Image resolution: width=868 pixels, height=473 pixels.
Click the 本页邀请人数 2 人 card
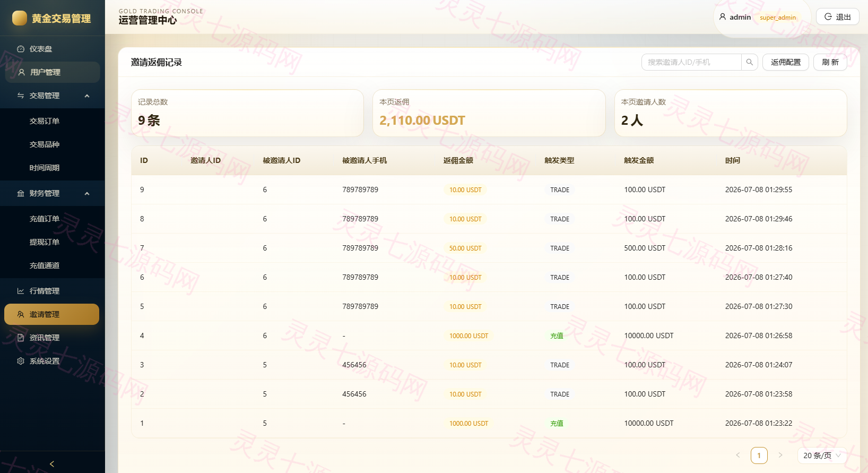[x=731, y=113]
